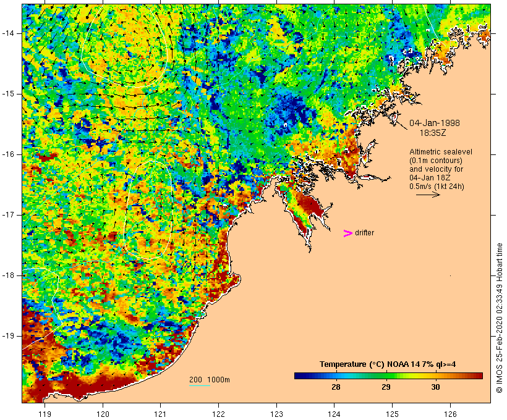Screen dimensions: 507x420
Task: Click the '200 1000m' depth legend text
Action: (209, 379)
